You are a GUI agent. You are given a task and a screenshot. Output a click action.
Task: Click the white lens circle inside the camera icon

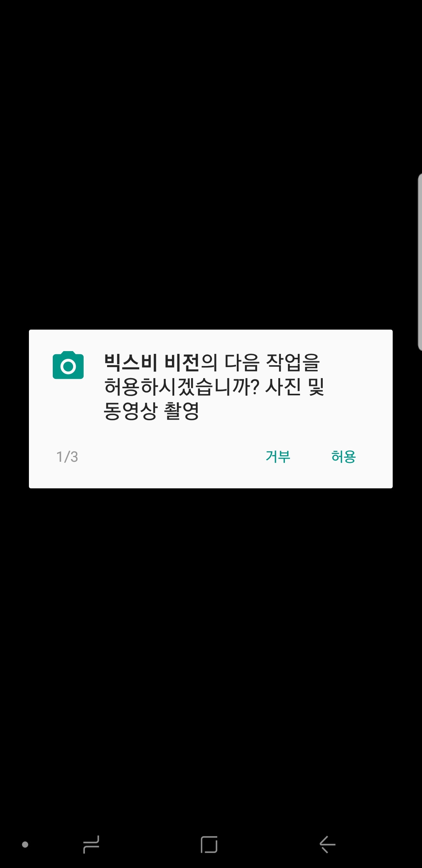[x=68, y=367]
